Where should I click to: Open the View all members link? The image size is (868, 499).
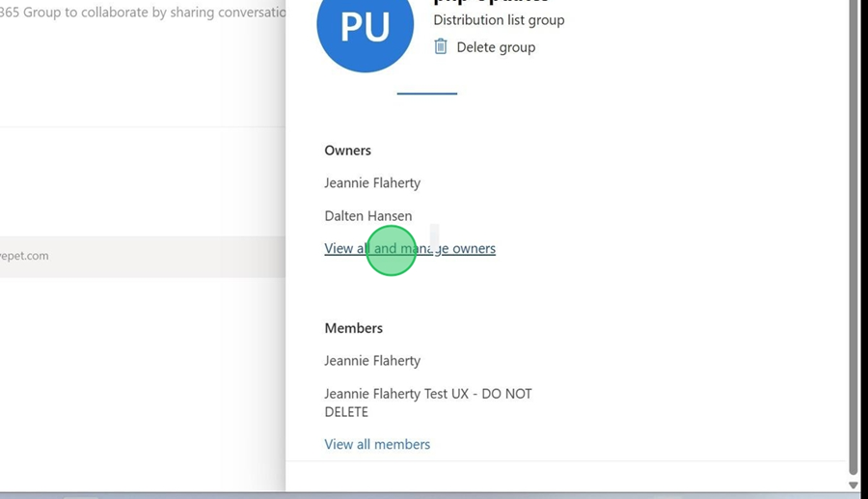coord(377,444)
